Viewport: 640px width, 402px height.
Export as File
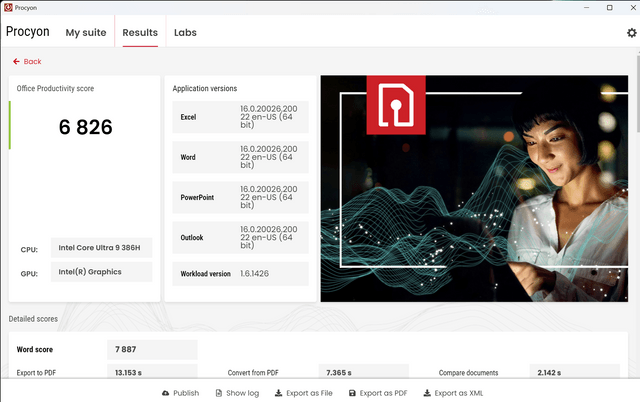tap(304, 393)
